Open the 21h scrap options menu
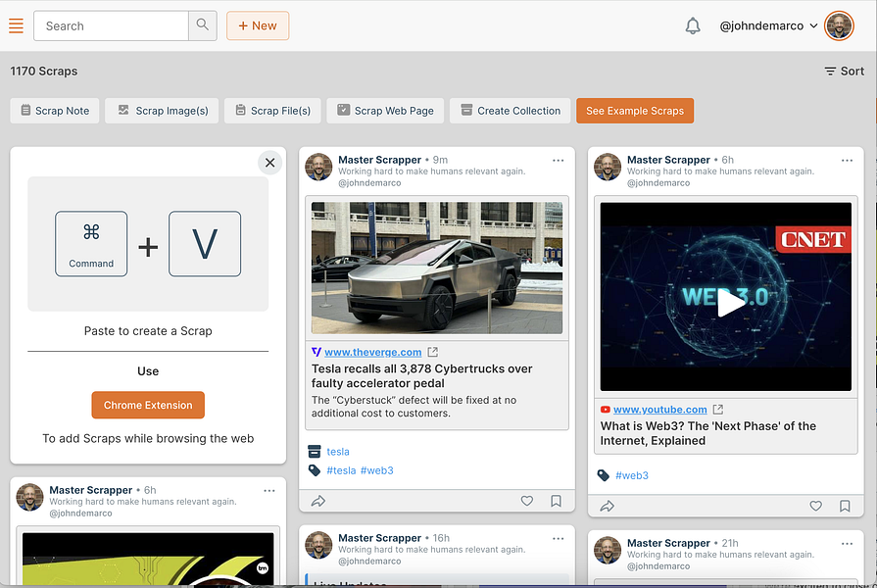 point(847,544)
